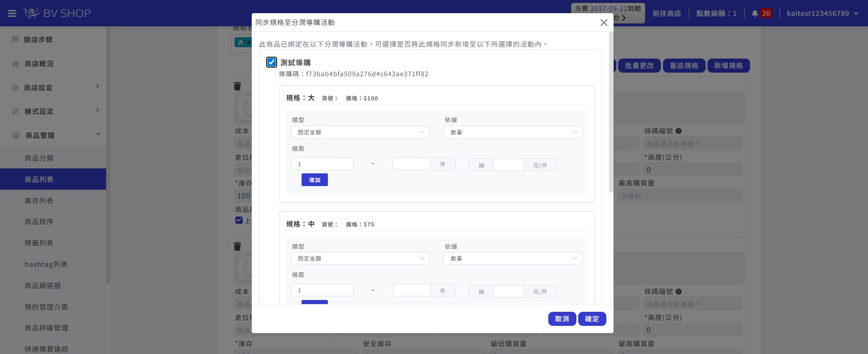Viewport: 868px width, 354px height.
Task: Click the BV SHOP logo
Action: pos(57,13)
